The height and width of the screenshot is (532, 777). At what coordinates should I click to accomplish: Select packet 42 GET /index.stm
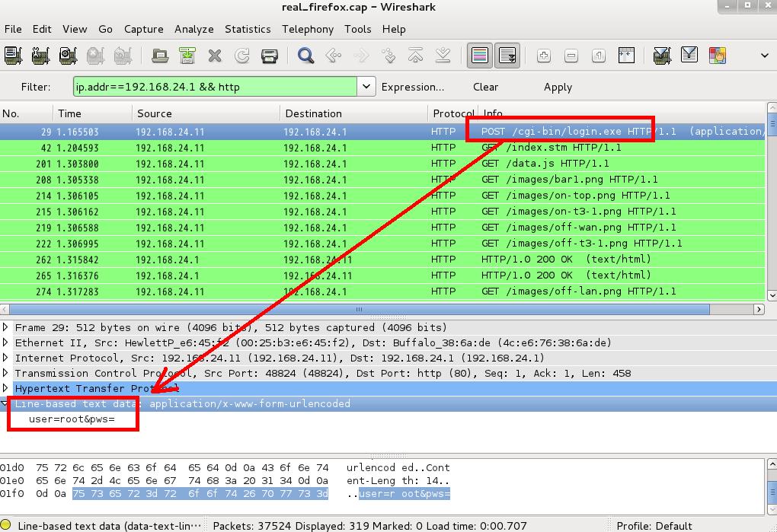[382, 148]
